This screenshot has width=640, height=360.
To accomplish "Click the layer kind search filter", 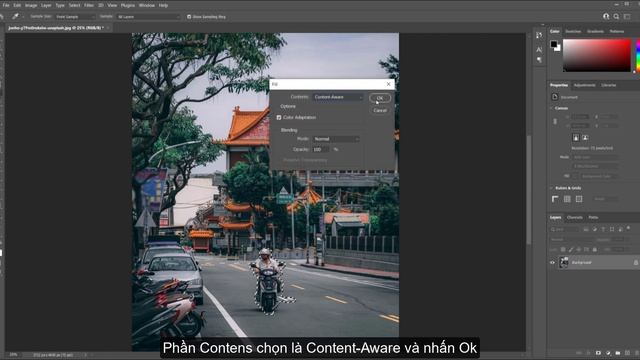I will pos(564,230).
